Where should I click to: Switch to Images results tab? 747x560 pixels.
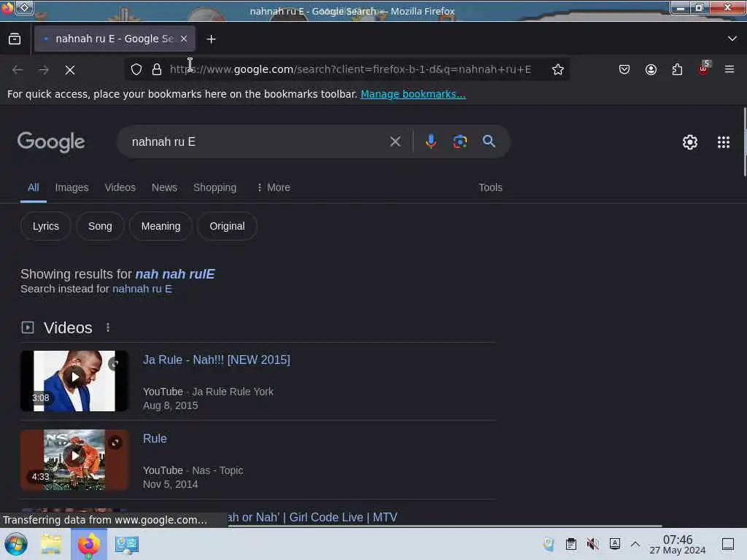[71, 187]
